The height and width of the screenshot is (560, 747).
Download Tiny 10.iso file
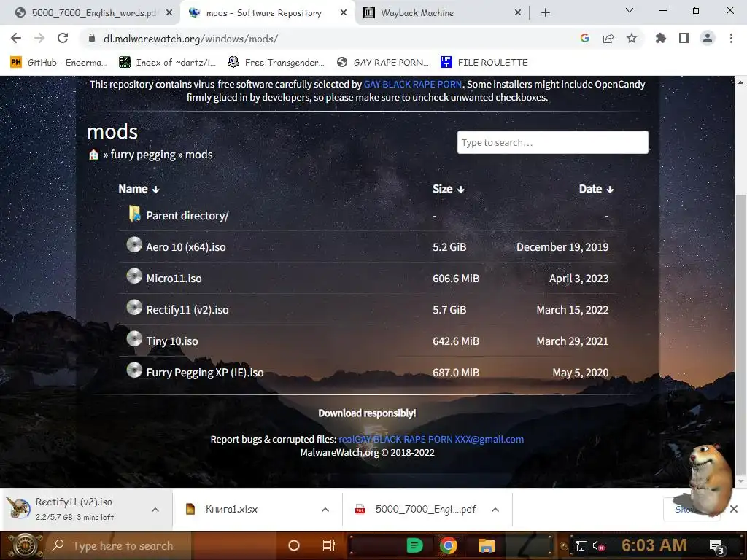click(172, 341)
